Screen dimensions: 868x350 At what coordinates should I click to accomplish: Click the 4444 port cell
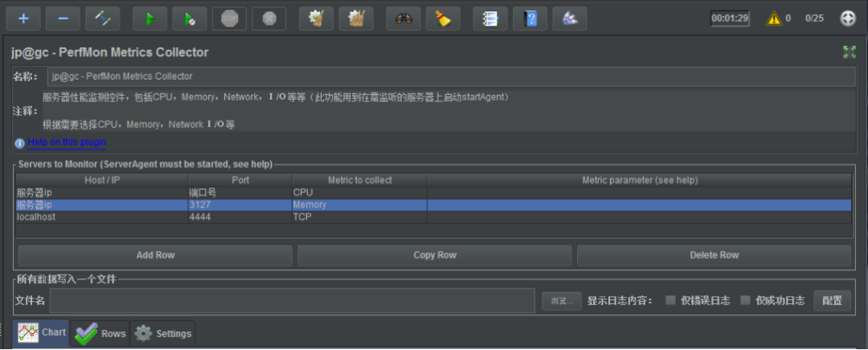click(x=240, y=217)
